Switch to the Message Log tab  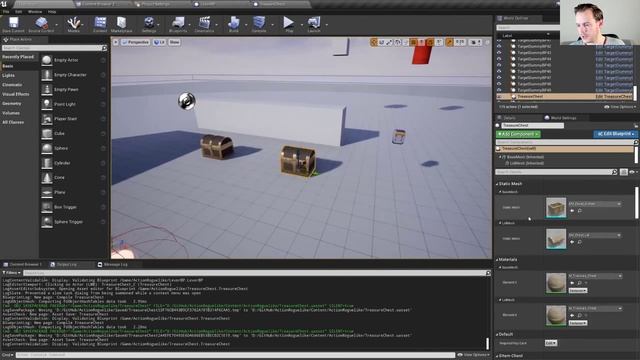pos(116,264)
